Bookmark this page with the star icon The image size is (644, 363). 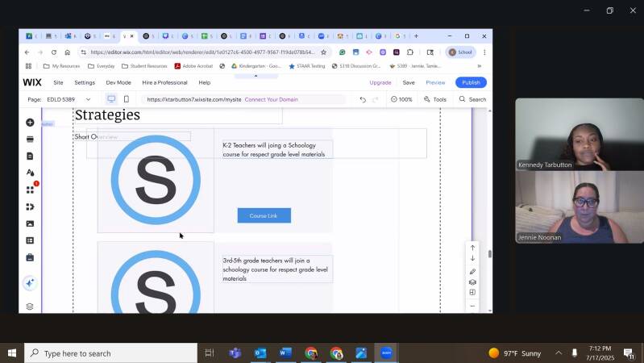tap(324, 52)
